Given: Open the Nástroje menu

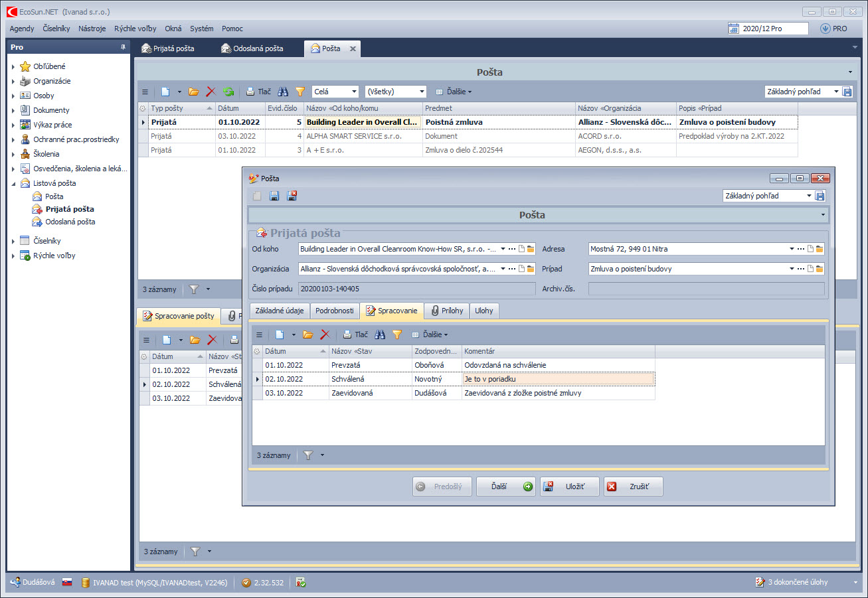Looking at the screenshot, I should pyautogui.click(x=92, y=29).
